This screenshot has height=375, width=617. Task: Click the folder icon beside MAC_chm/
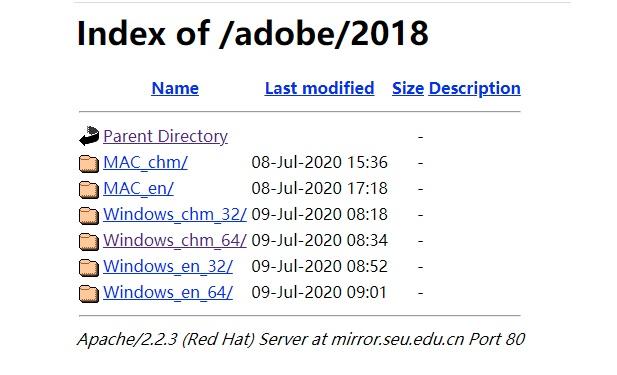(x=89, y=164)
